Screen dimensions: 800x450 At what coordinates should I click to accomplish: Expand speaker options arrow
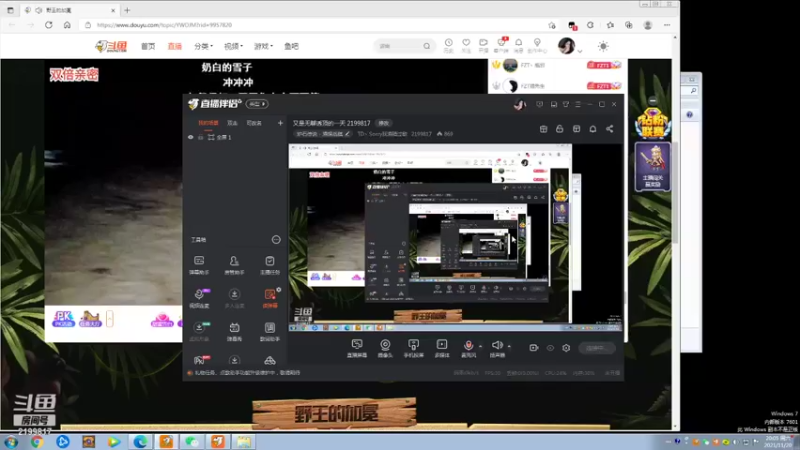coord(509,346)
